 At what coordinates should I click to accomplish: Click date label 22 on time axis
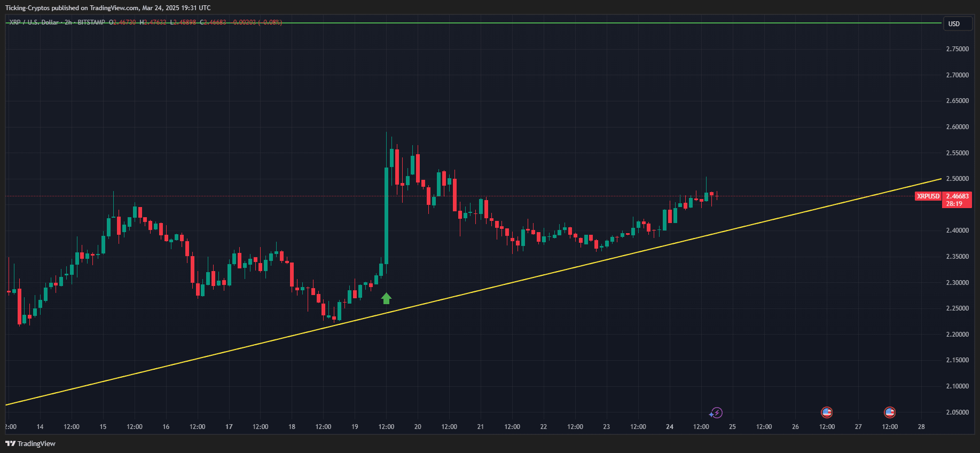(x=544, y=427)
